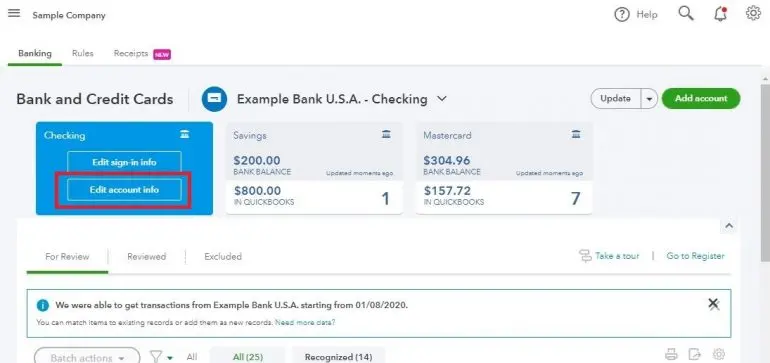Open the Go to Register link
This screenshot has width=770, height=363.
[695, 256]
